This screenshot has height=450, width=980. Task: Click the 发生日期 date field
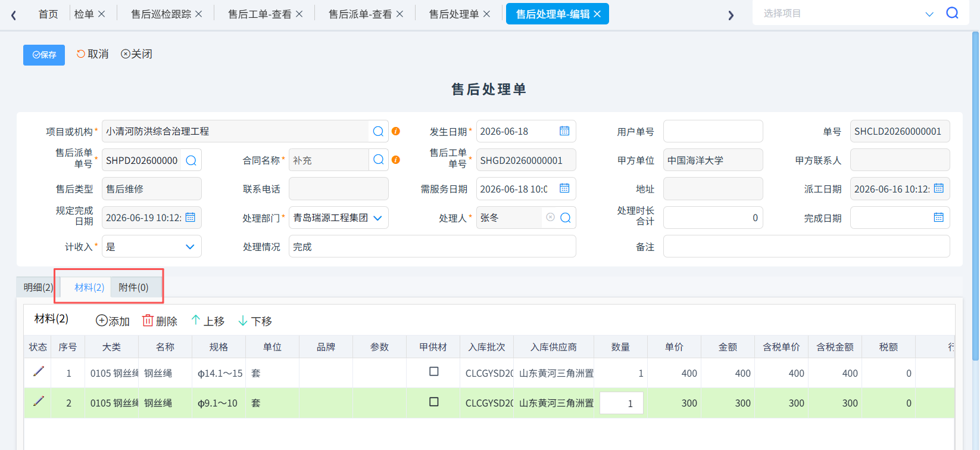click(526, 131)
